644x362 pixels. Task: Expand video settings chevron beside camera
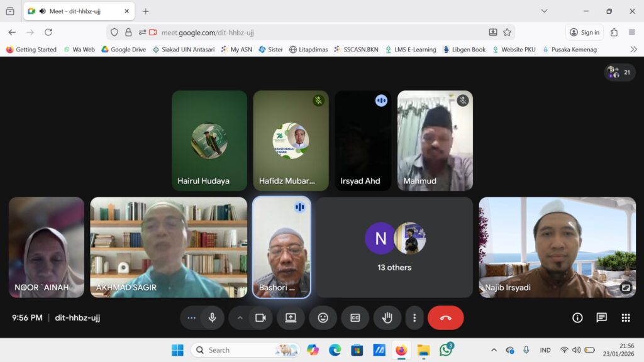pos(240,317)
